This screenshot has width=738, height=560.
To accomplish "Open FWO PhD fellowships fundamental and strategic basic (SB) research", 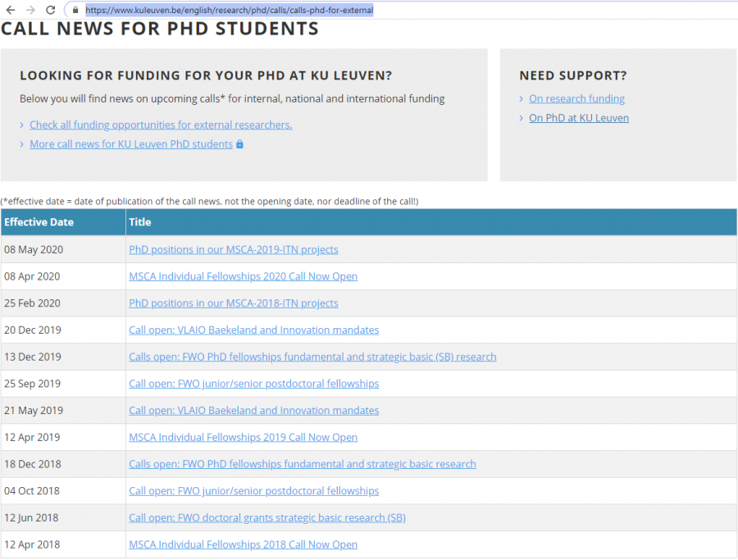I will tap(312, 357).
